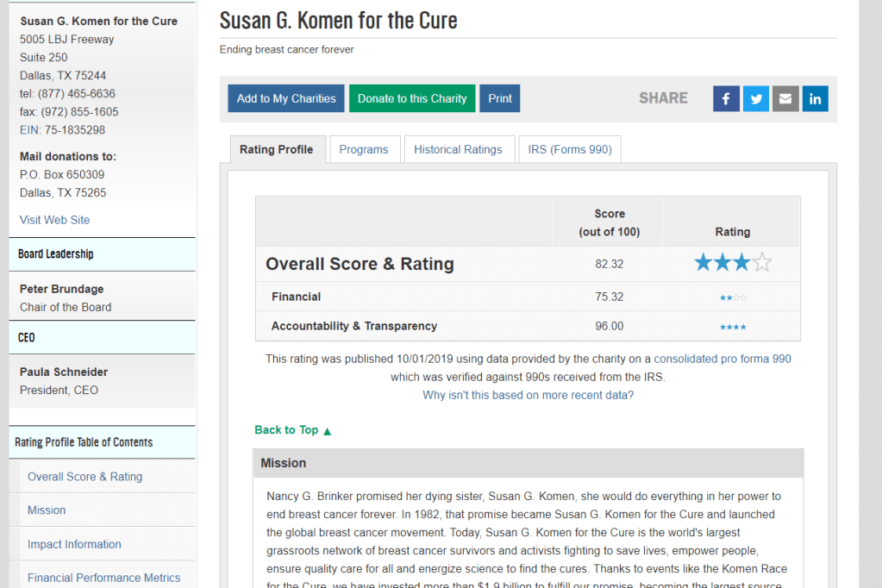Click Back to Top arrow link
The height and width of the screenshot is (588, 882).
coord(293,430)
